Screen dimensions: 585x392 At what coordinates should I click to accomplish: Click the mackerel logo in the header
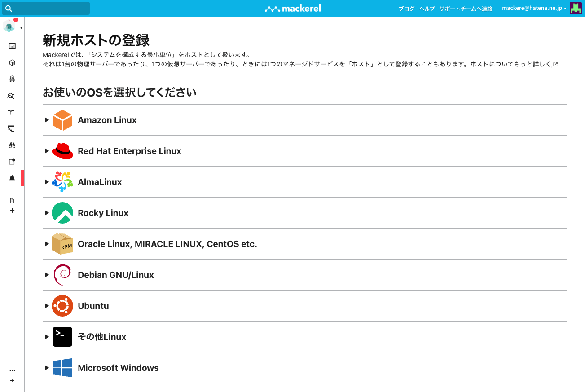coord(293,9)
